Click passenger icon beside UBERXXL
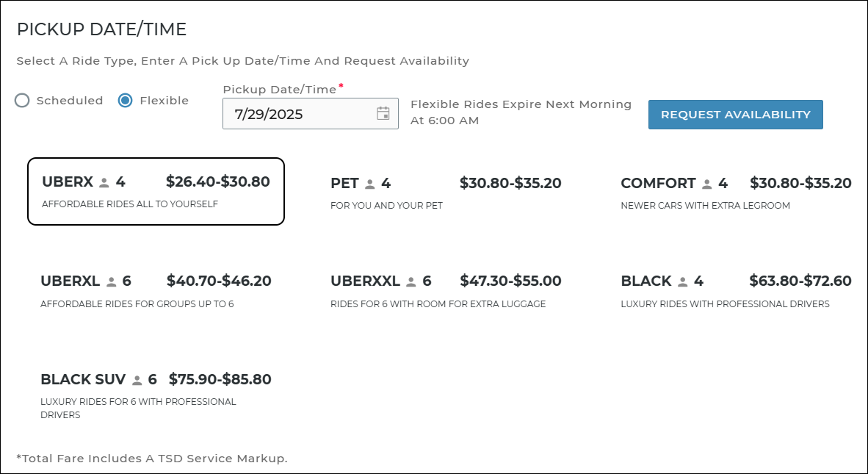This screenshot has width=868, height=474. 411,281
